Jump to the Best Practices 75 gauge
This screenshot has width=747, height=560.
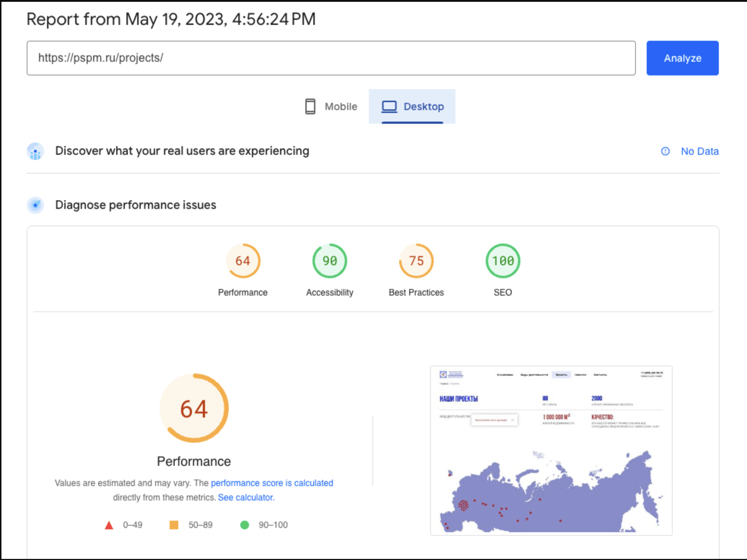pyautogui.click(x=416, y=261)
